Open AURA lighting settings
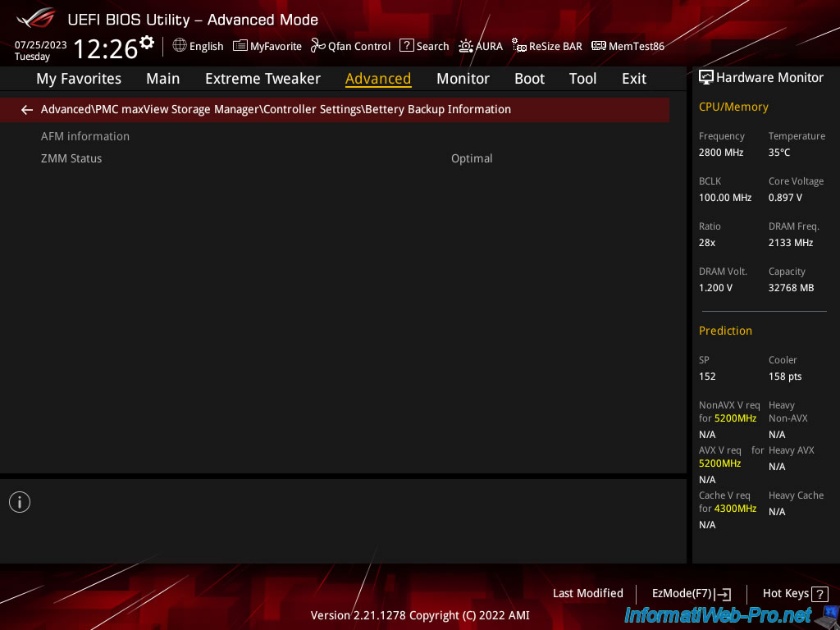 pos(481,46)
